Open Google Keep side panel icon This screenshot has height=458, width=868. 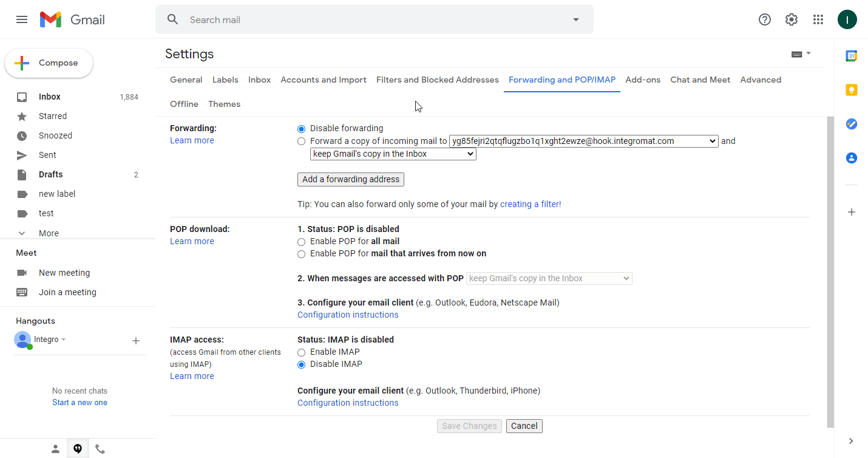click(x=851, y=90)
